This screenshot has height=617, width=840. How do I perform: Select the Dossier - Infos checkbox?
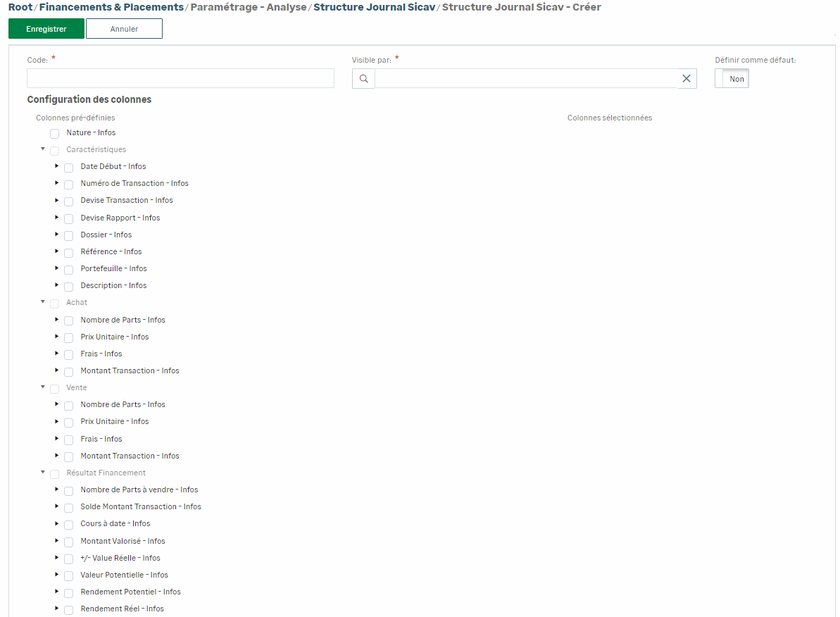click(68, 236)
